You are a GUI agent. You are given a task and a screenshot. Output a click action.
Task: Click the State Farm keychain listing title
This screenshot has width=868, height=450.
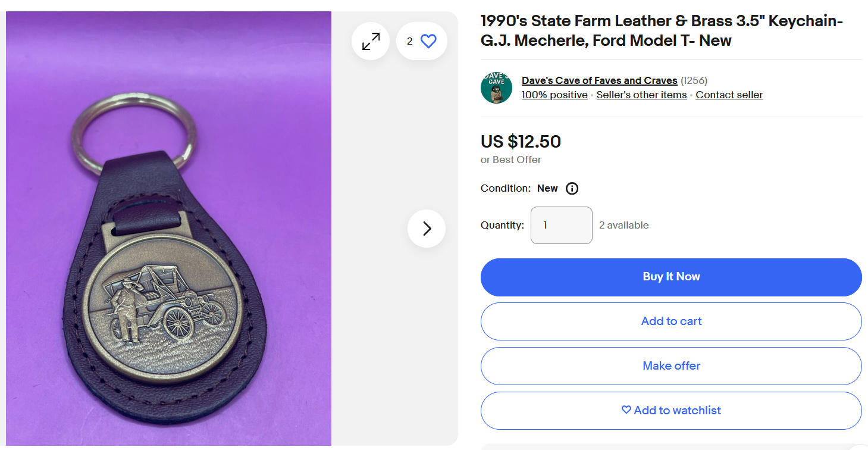[x=661, y=31]
